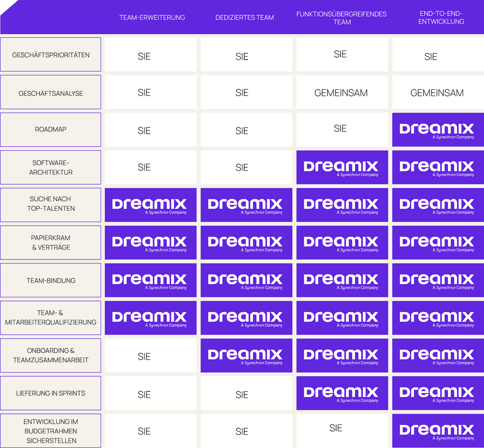Open the End-to-End-Entwicklung column header
The height and width of the screenshot is (448, 484).
pyautogui.click(x=441, y=17)
